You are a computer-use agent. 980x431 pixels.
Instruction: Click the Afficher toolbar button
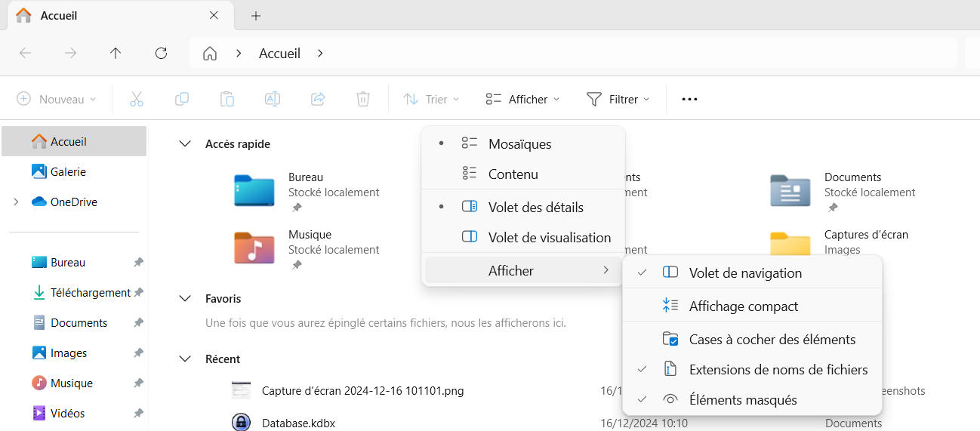[522, 99]
